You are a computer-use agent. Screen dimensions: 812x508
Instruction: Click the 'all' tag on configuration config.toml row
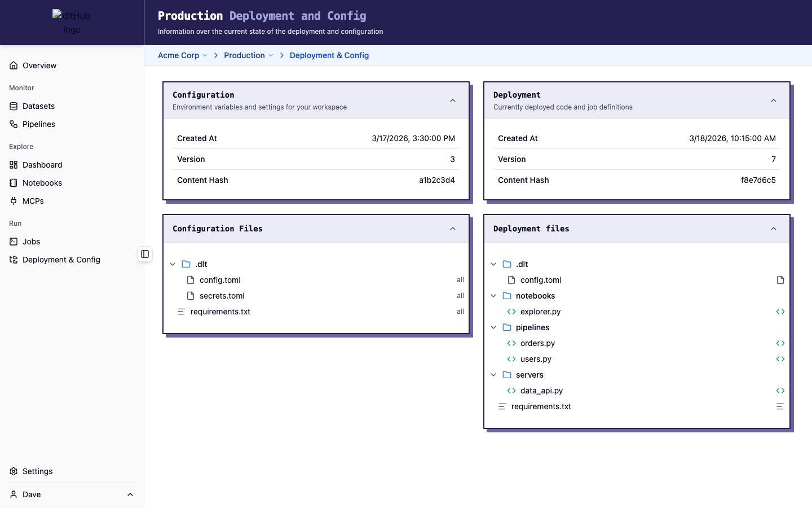pos(460,280)
